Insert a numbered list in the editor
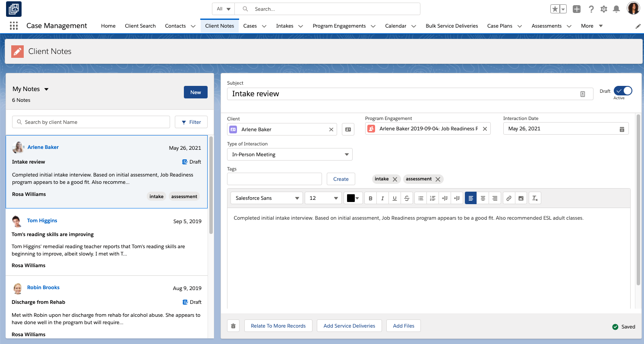Screen dimensions: 644x344 tap(432, 198)
